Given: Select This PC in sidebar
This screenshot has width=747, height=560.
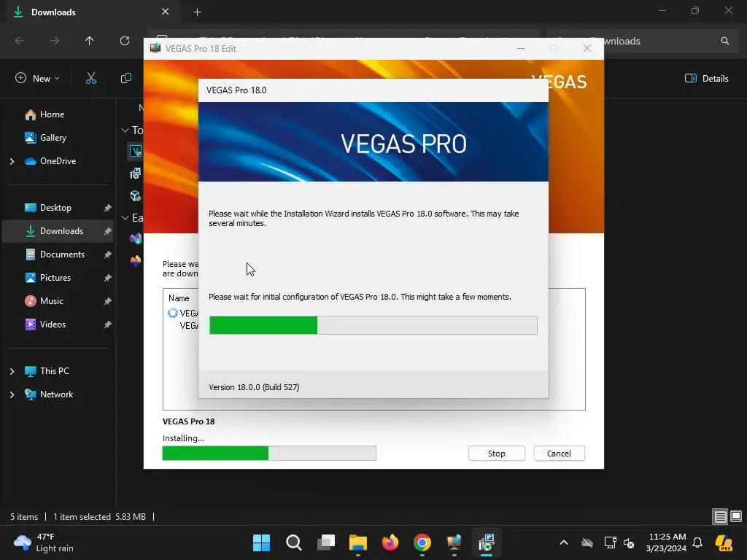Looking at the screenshot, I should coord(54,371).
